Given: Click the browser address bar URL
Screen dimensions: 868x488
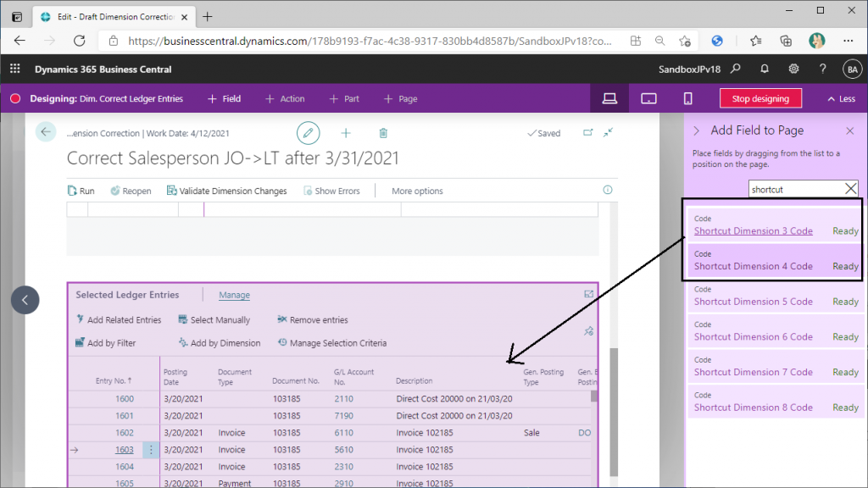Looking at the screenshot, I should 370,41.
